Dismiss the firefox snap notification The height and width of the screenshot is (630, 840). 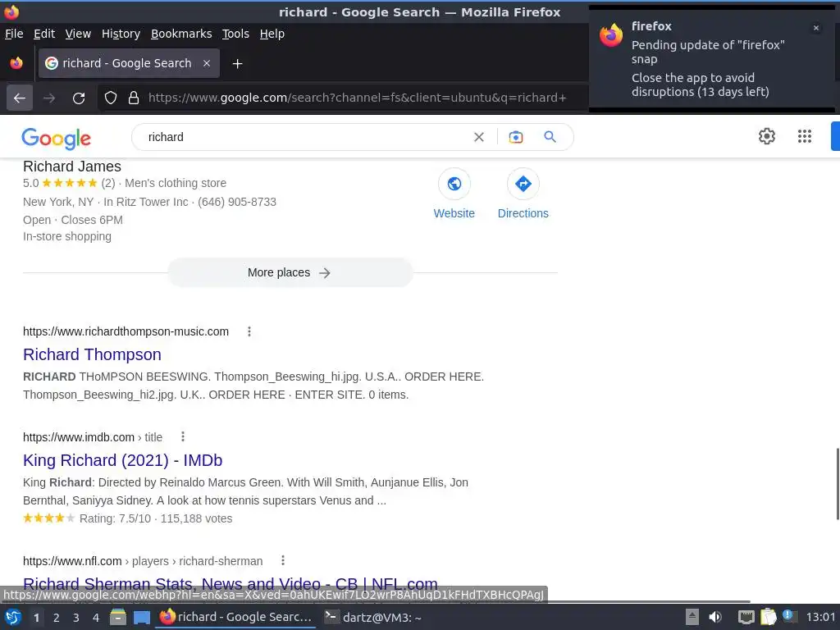point(816,28)
